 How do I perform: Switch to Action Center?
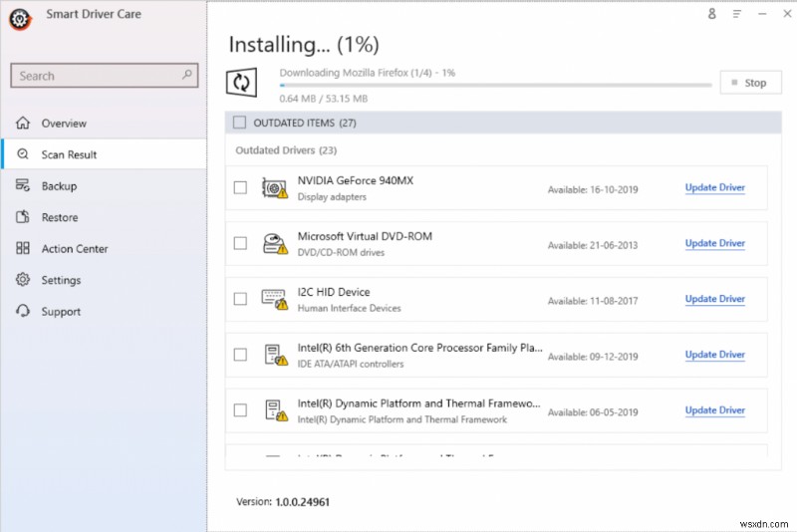[105, 248]
